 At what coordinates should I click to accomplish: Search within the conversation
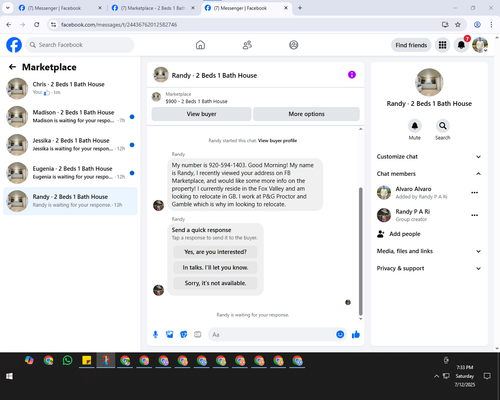pyautogui.click(x=443, y=126)
